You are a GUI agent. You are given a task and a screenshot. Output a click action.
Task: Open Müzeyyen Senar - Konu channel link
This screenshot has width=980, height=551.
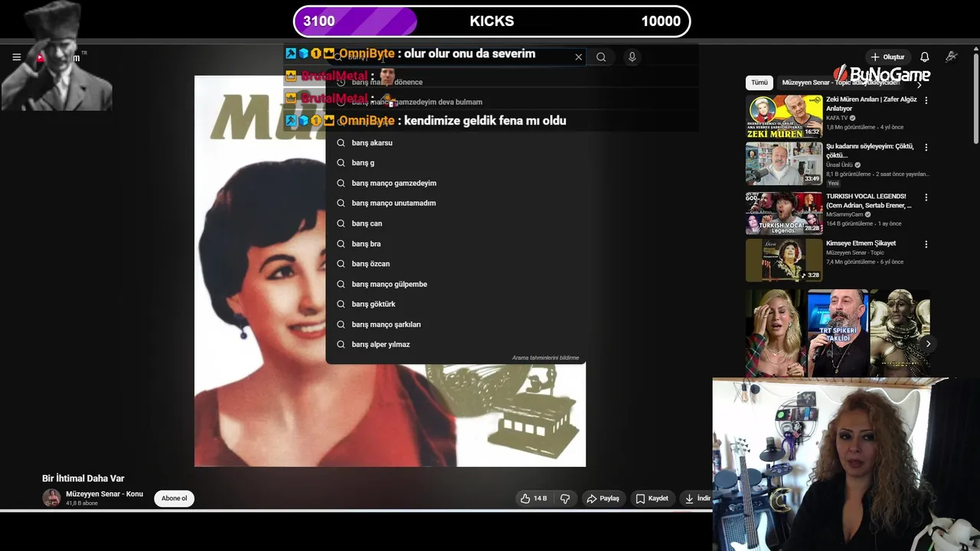(104, 494)
